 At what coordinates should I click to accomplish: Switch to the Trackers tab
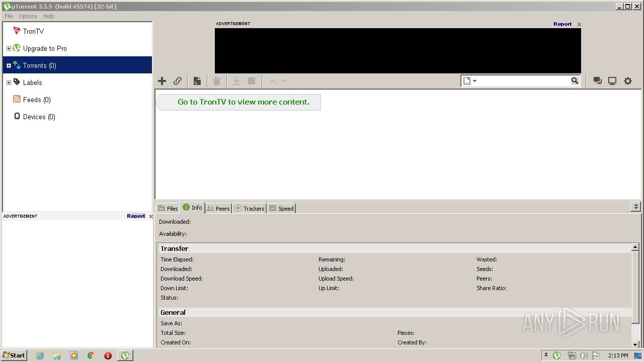250,208
